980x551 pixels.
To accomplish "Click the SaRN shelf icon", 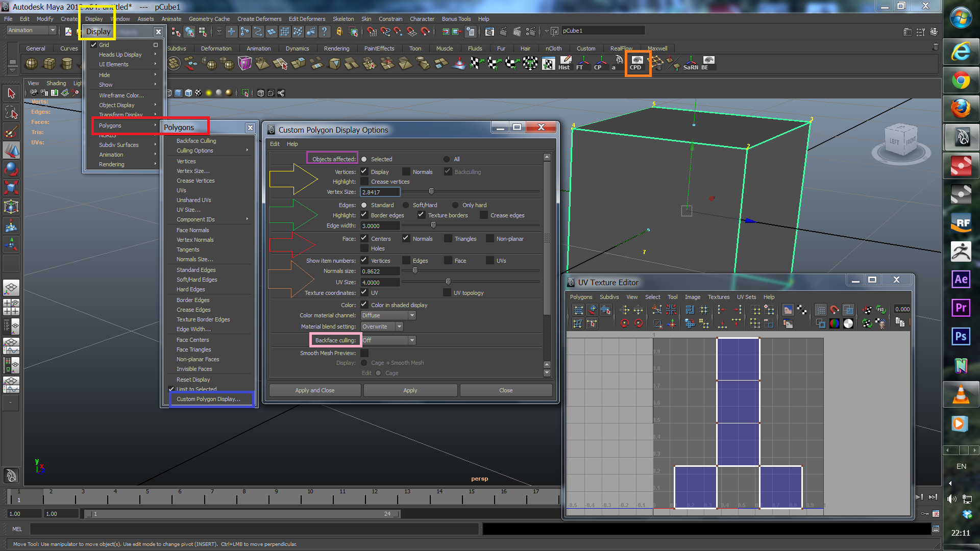I will pos(690,63).
